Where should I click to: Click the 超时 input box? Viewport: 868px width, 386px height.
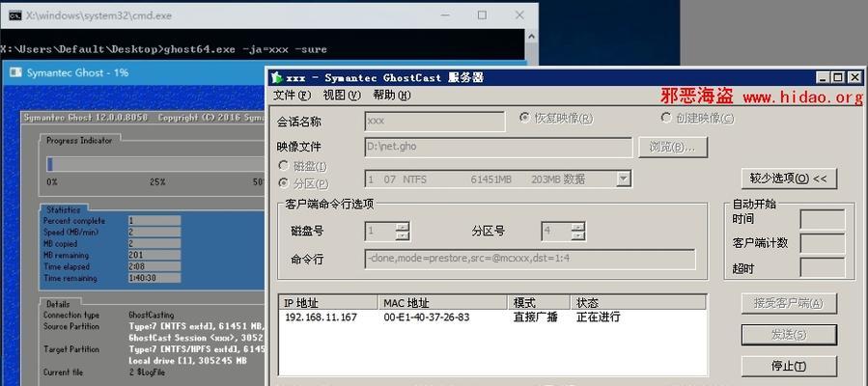coord(823,267)
